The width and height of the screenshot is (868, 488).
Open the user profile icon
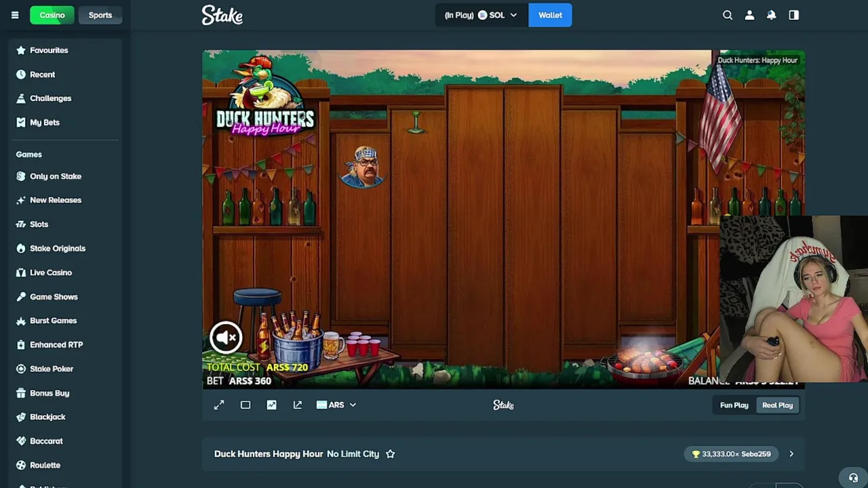[x=749, y=15]
